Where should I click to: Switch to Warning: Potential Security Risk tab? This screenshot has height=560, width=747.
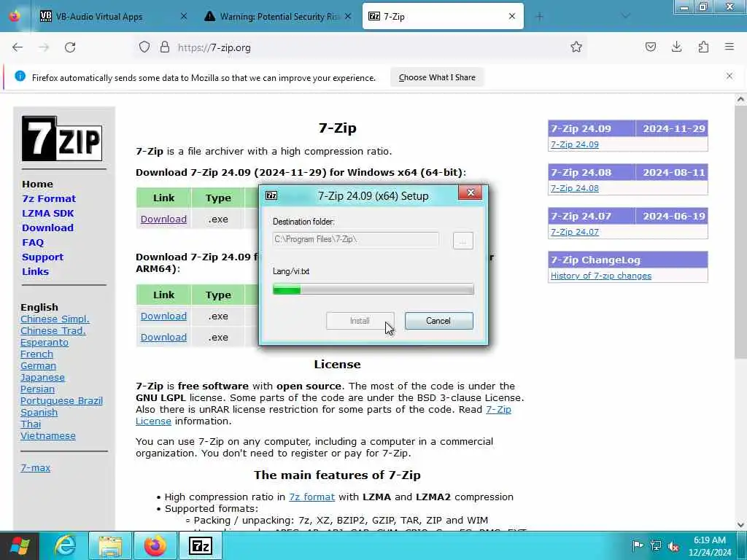coord(278,17)
